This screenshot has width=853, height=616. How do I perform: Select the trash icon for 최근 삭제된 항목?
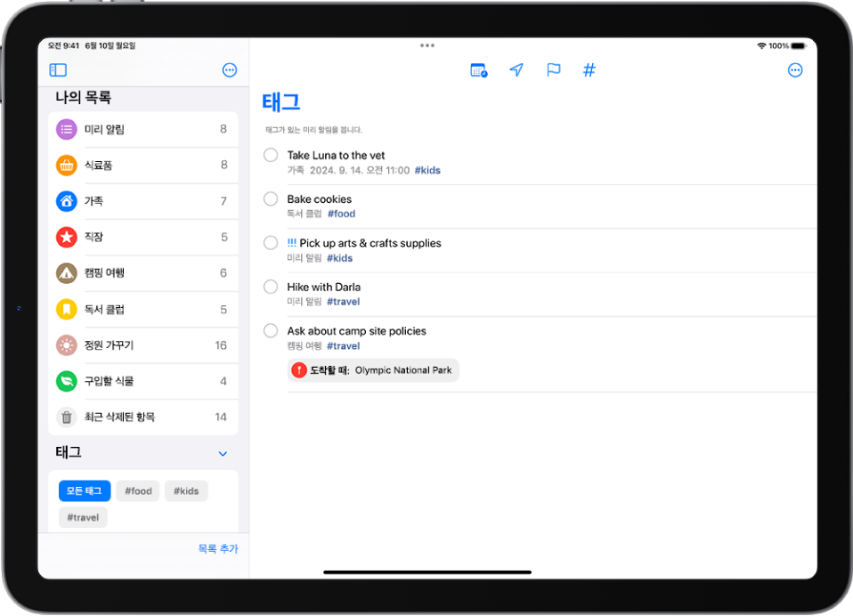tap(67, 417)
